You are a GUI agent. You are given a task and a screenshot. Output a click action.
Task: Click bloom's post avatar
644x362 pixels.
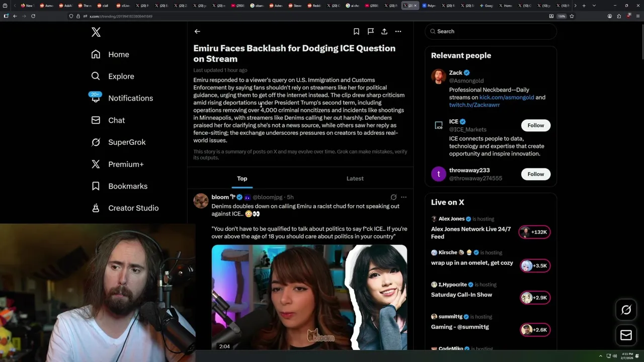[201, 201]
